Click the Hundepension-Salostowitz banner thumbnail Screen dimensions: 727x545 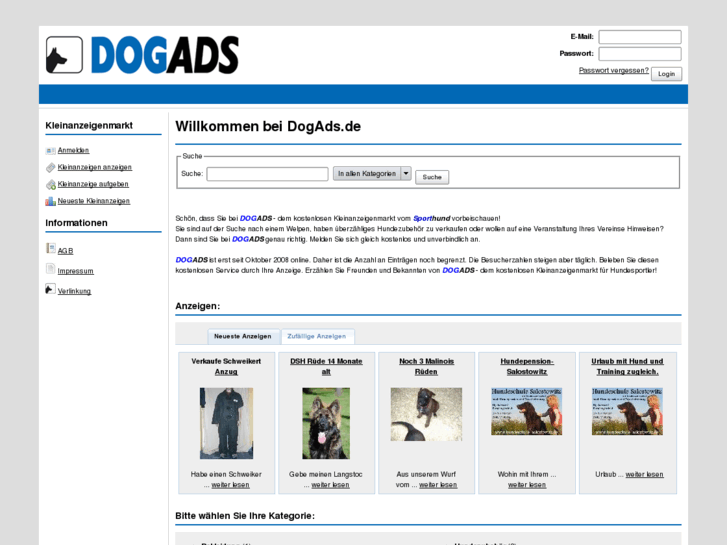527,411
